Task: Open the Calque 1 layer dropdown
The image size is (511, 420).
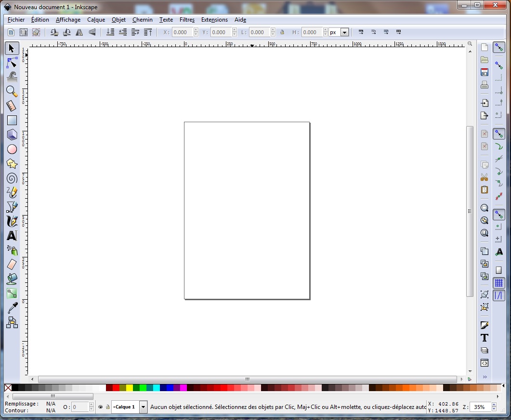Action: pyautogui.click(x=143, y=407)
